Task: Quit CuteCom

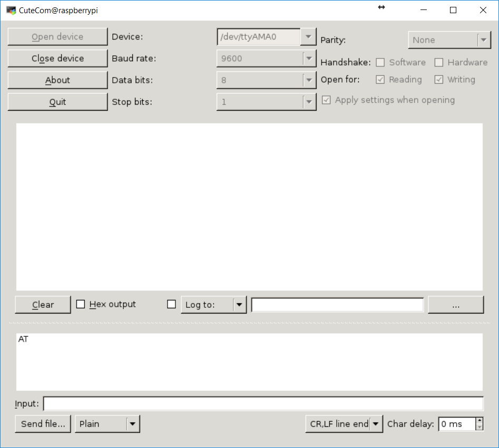Action: [57, 102]
